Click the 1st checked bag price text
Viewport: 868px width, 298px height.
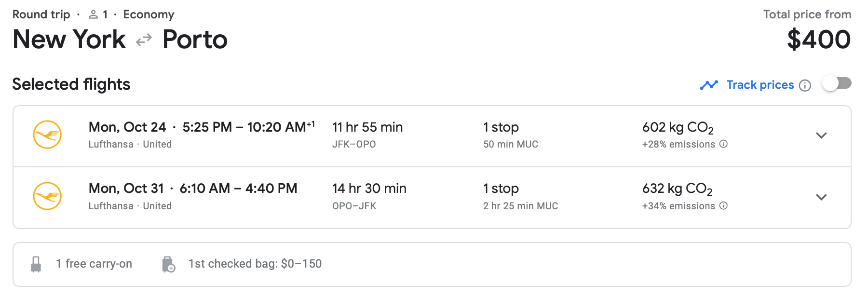pos(255,264)
